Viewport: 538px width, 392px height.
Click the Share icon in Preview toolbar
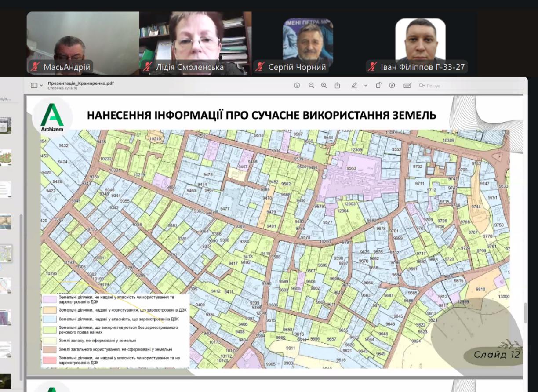(x=338, y=86)
